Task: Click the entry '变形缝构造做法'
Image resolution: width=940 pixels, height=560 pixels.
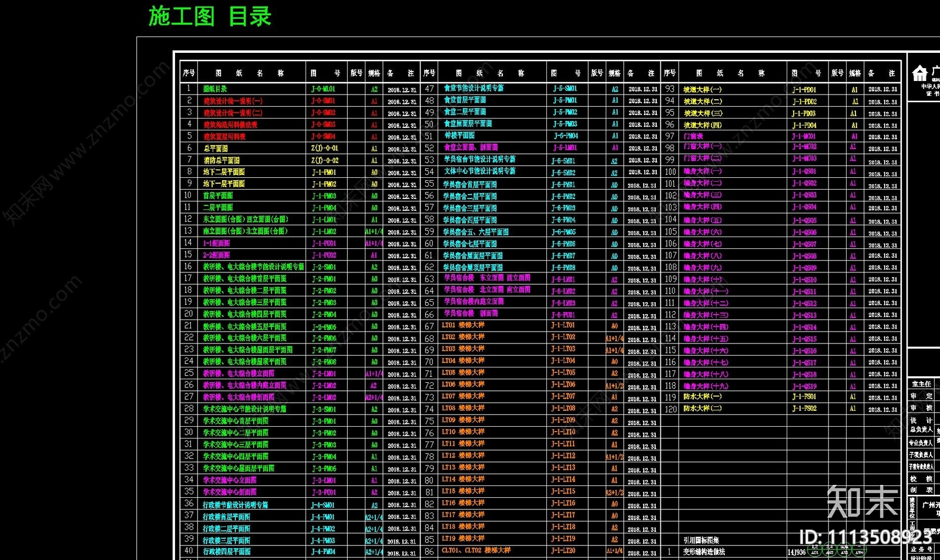Action: click(x=704, y=552)
